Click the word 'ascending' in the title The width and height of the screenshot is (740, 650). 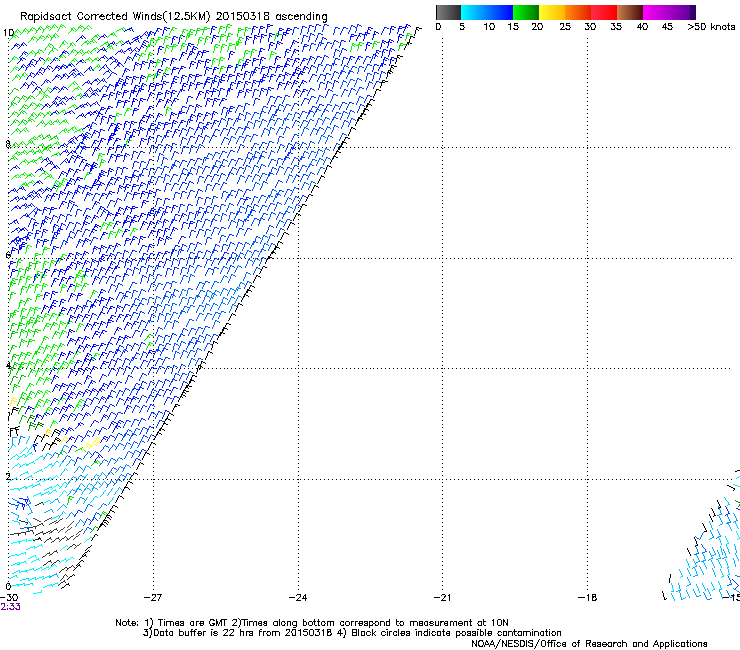(x=301, y=17)
